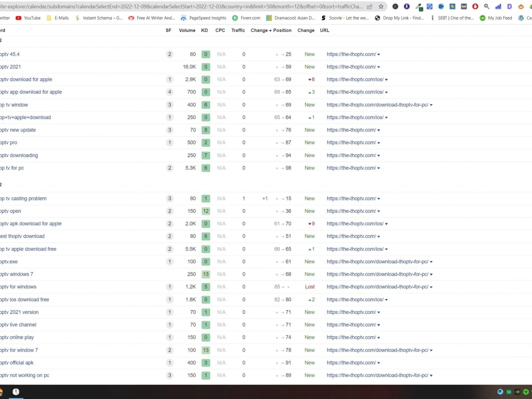Expand URL dropdown for 'op tv window' row

coord(431,105)
